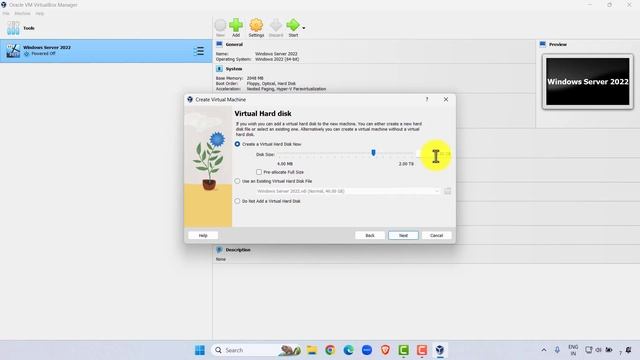Click the disk size value input field
Viewport: 640px width, 360px height.
click(434, 154)
